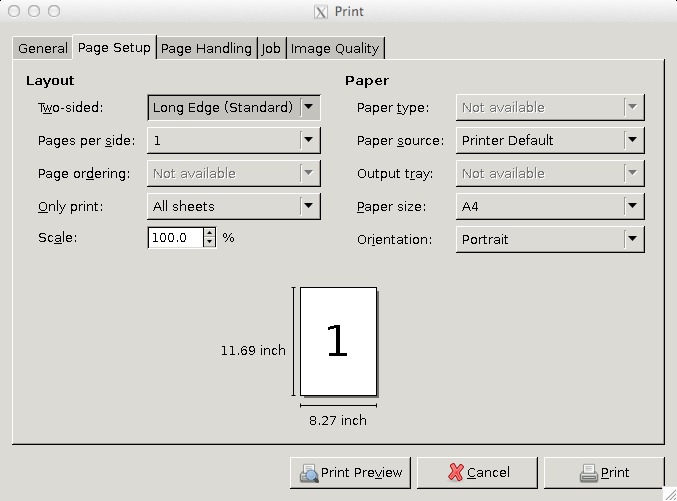677x501 pixels.
Task: Click the "8.27 inch" width label
Action: tap(338, 420)
